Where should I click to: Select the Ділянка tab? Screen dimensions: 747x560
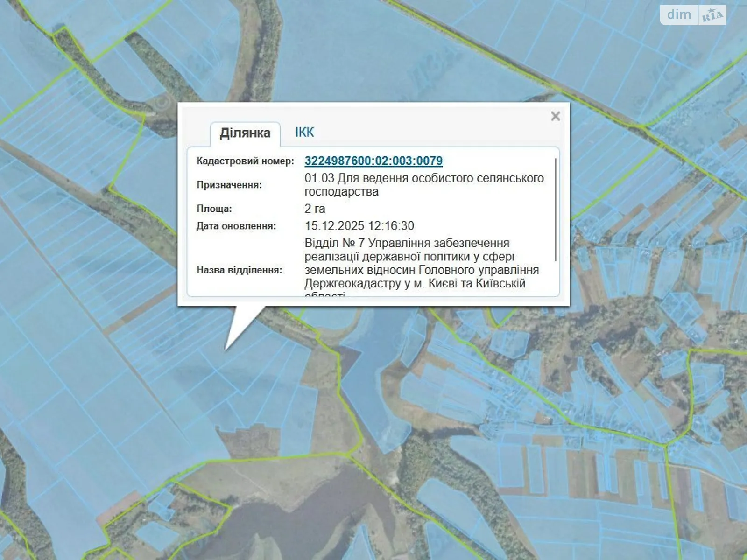tap(245, 133)
